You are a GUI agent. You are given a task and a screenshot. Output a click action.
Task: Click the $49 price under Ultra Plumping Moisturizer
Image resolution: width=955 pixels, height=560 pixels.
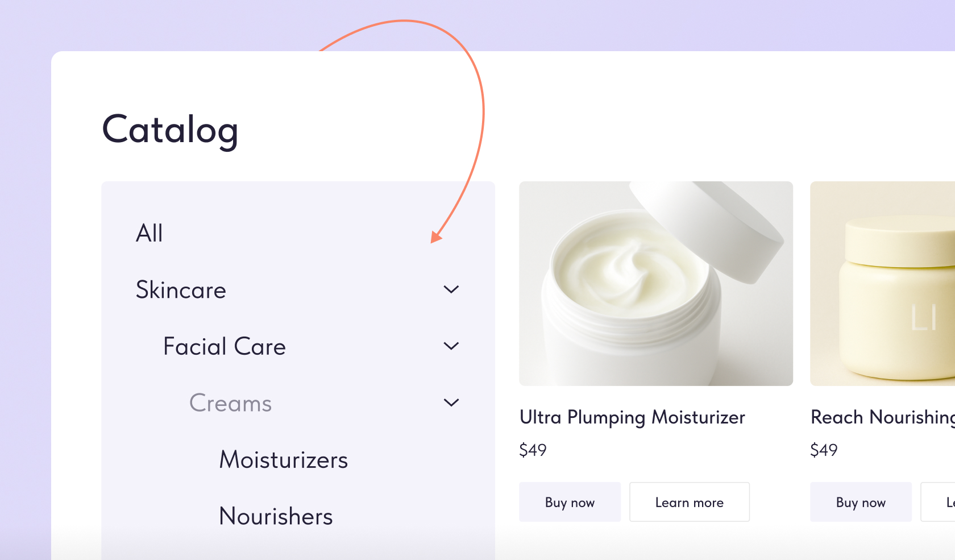[x=533, y=450]
